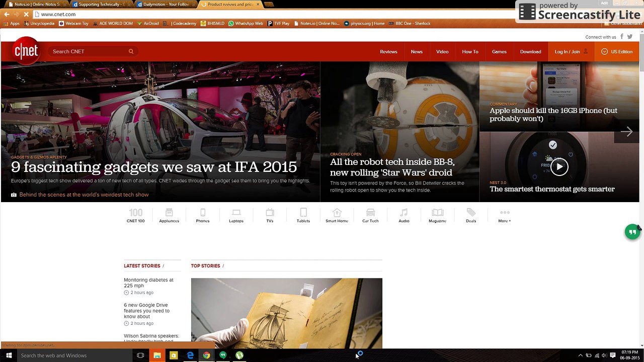
Task: Click the green Hangouts bubble on page edge
Action: pyautogui.click(x=632, y=232)
